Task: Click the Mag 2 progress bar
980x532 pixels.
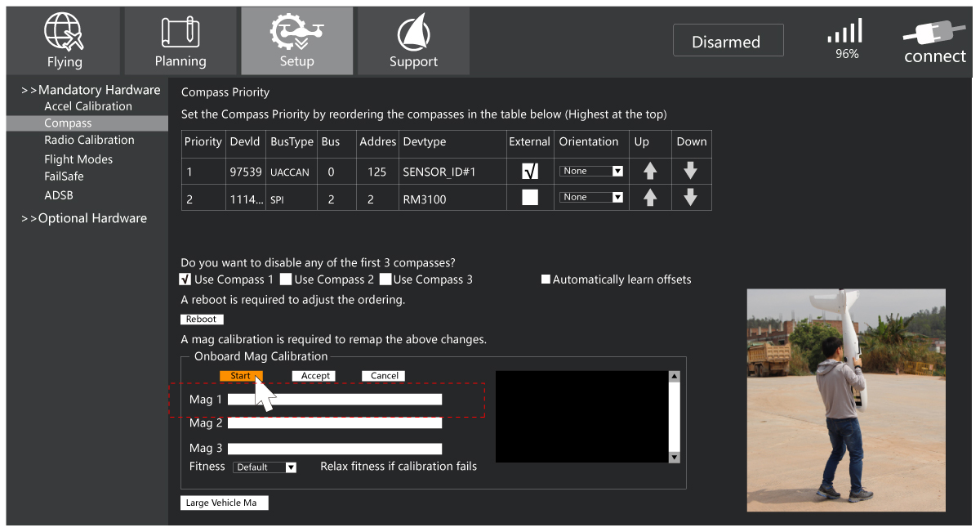Action: tap(335, 423)
